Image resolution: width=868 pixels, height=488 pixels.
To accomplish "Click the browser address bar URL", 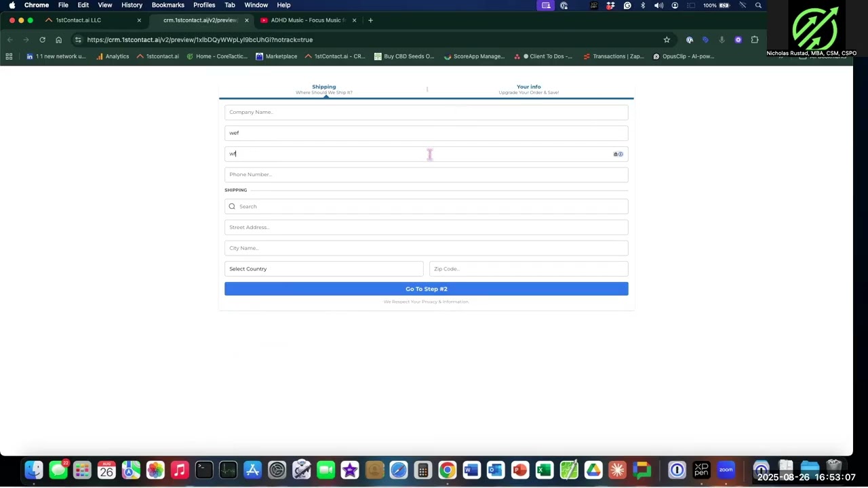I will pos(200,40).
